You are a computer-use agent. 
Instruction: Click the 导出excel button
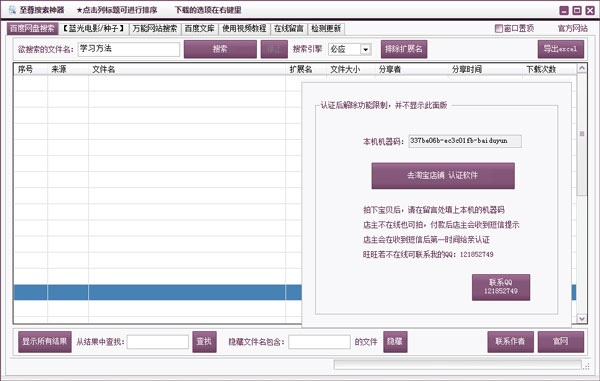point(561,49)
